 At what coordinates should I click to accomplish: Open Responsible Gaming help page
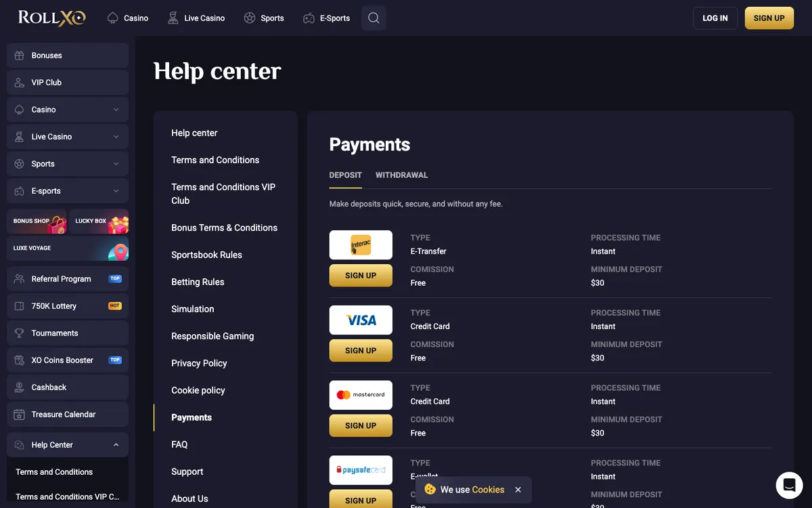point(212,336)
